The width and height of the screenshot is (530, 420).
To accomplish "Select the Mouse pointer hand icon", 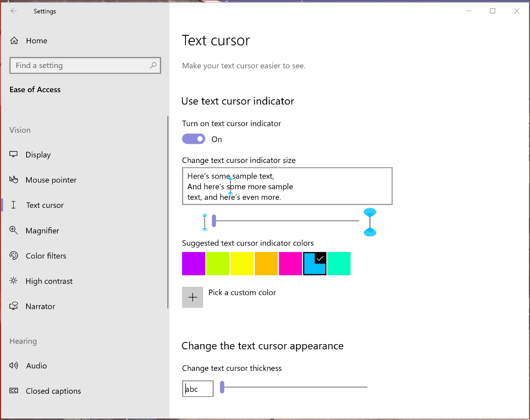I will pyautogui.click(x=14, y=180).
